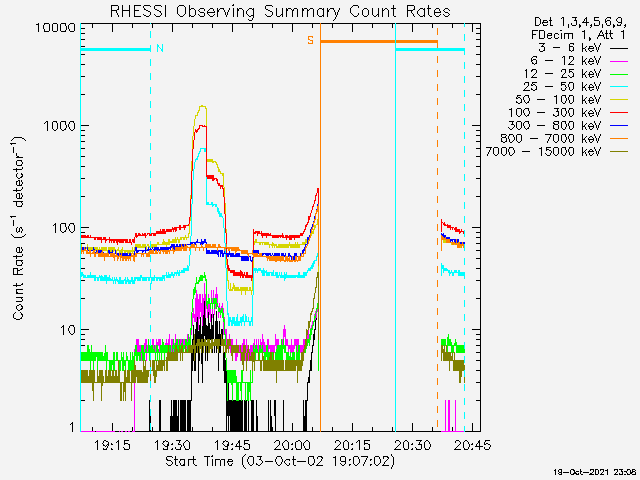Image resolution: width=640 pixels, height=480 pixels.
Task: Click the orange horizontal SAA interval bar
Action: pos(379,42)
